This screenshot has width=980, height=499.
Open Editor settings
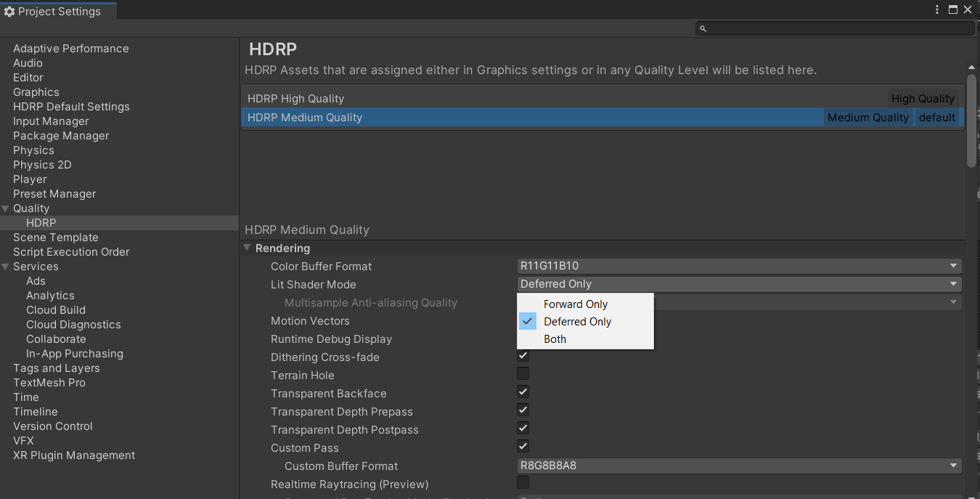(x=28, y=78)
